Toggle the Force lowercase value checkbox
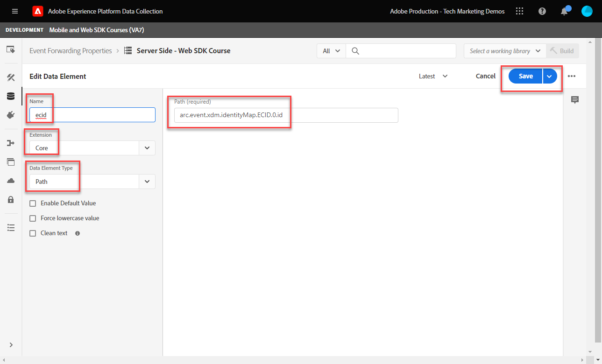This screenshot has width=602, height=364. point(33,218)
